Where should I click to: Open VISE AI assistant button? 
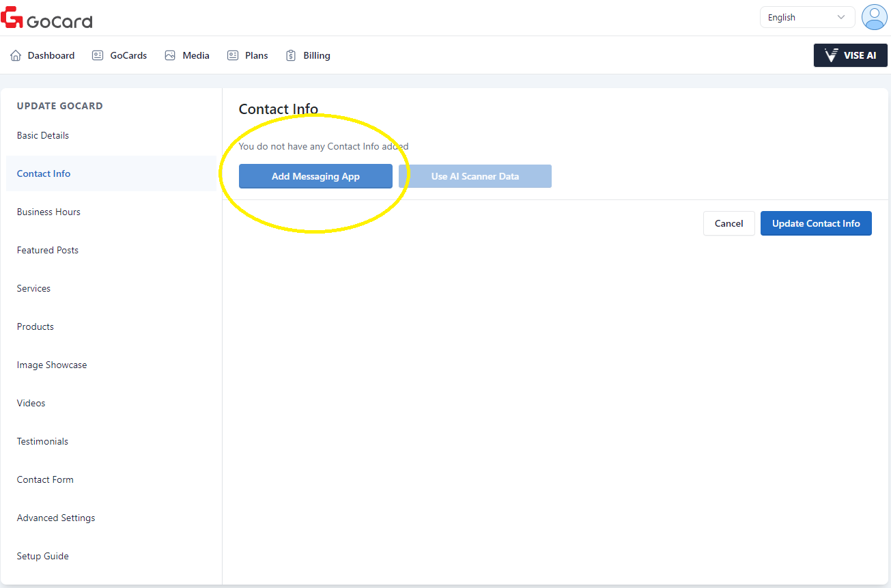click(x=850, y=55)
